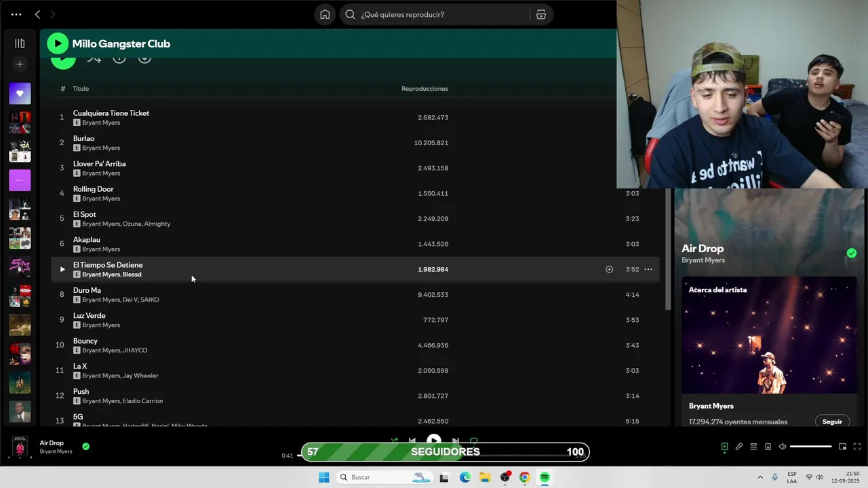Click play count 10.205.821
The width and height of the screenshot is (868, 488).
431,143
